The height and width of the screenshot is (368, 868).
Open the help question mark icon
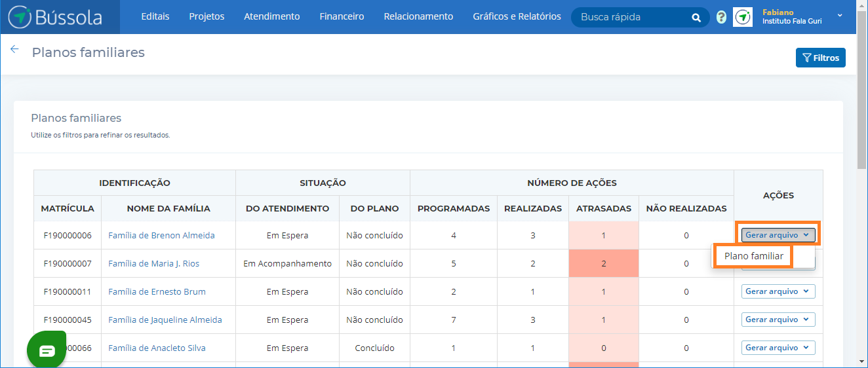721,17
